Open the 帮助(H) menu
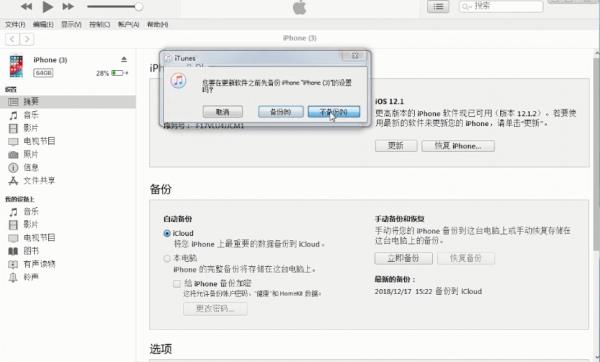600x362 pixels. coord(157,24)
